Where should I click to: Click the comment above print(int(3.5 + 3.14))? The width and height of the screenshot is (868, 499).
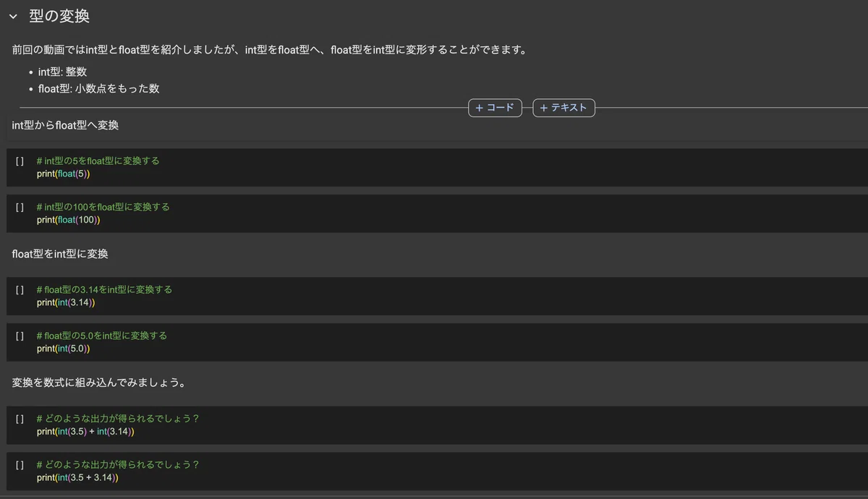pyautogui.click(x=118, y=464)
